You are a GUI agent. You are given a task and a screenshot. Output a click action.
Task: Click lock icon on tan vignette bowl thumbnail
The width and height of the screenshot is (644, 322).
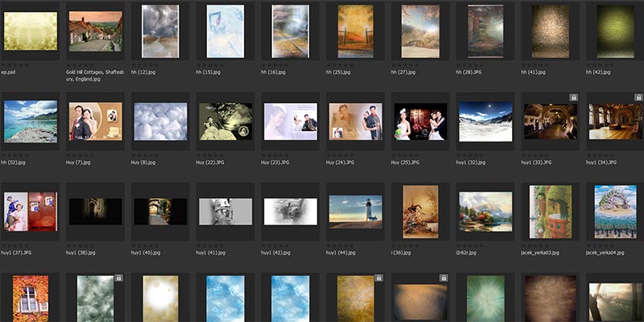tap(444, 278)
